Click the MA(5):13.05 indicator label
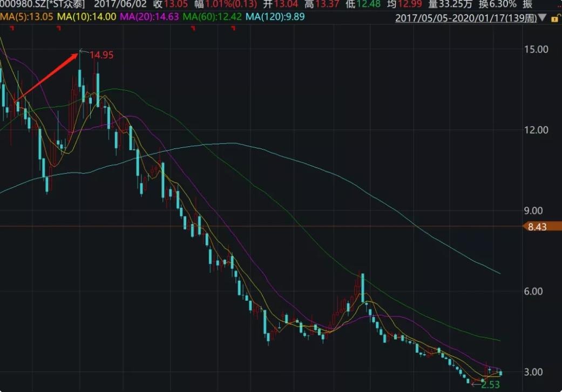The image size is (562, 392). [x=26, y=17]
